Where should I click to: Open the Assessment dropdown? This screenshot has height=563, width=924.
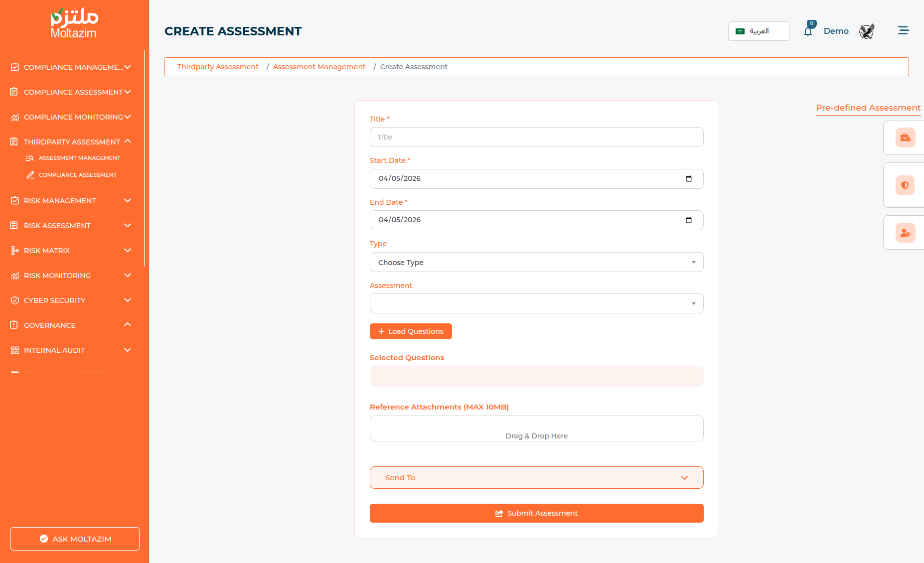coord(536,304)
